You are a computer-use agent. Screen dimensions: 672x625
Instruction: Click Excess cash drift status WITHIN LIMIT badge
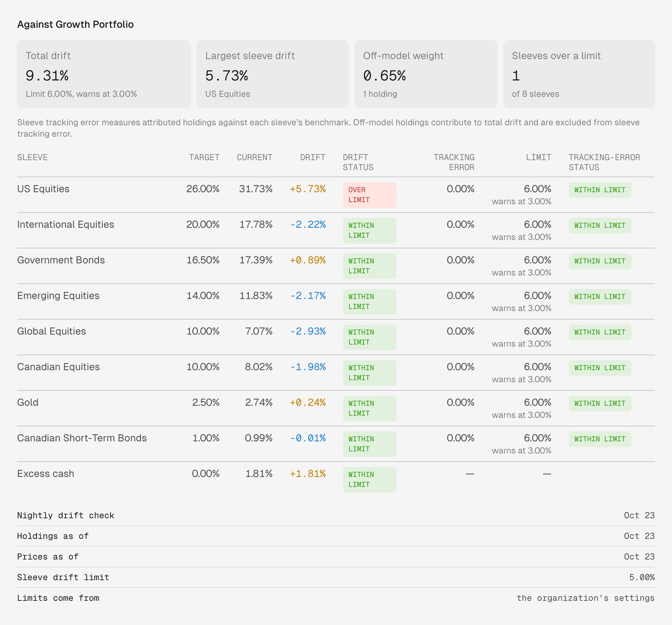click(369, 480)
